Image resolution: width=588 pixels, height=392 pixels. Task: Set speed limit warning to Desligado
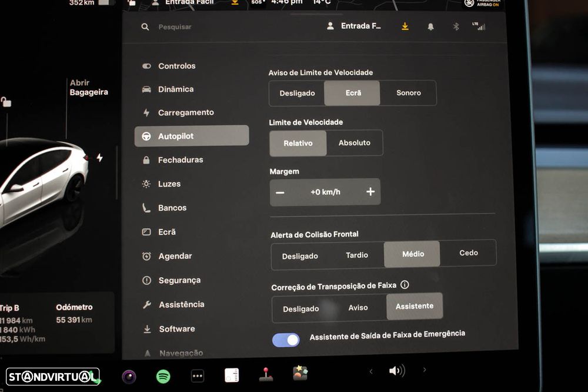(297, 93)
